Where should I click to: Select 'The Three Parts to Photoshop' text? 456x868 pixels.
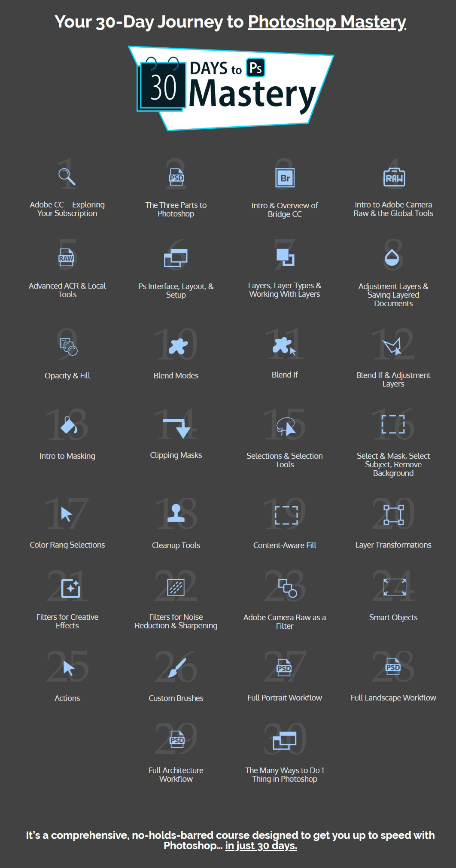176,210
